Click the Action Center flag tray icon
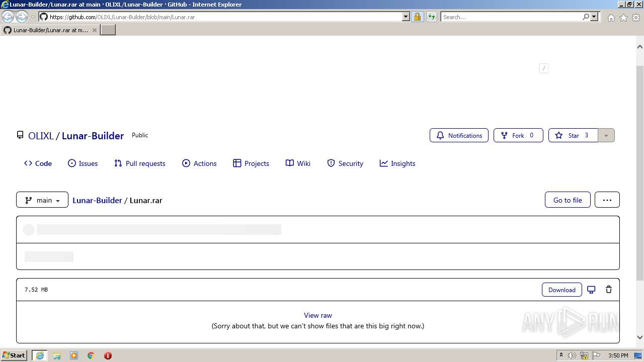 596,355
